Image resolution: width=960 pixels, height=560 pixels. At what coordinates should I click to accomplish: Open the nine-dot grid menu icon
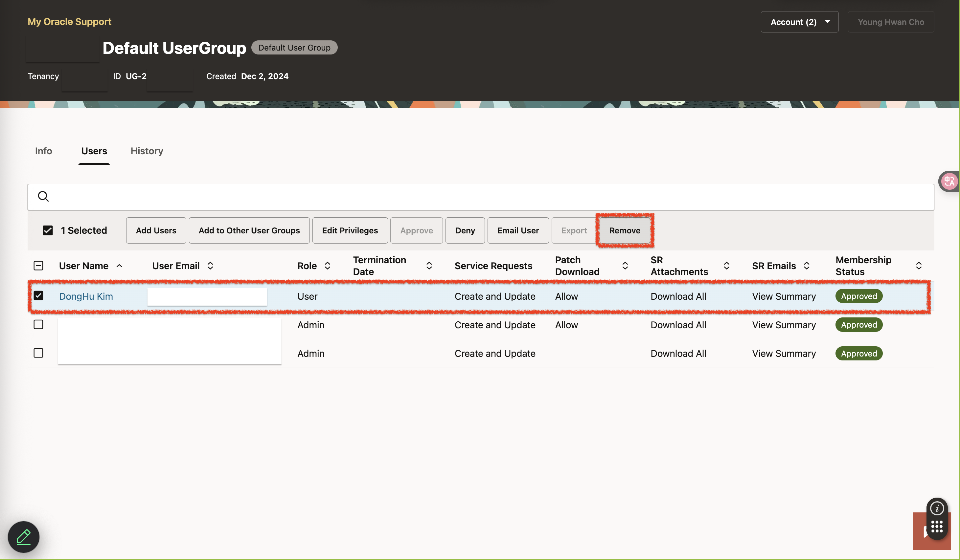click(937, 527)
